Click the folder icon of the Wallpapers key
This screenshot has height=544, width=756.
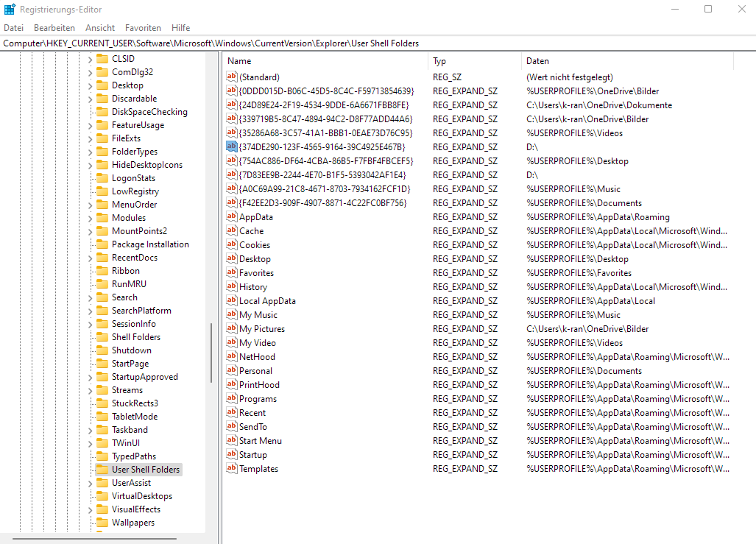point(102,523)
